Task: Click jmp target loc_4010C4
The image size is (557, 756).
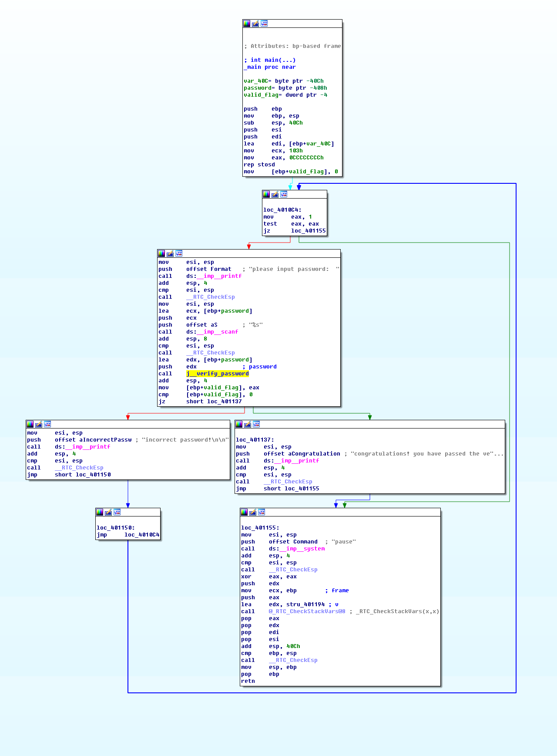Action: pyautogui.click(x=142, y=535)
